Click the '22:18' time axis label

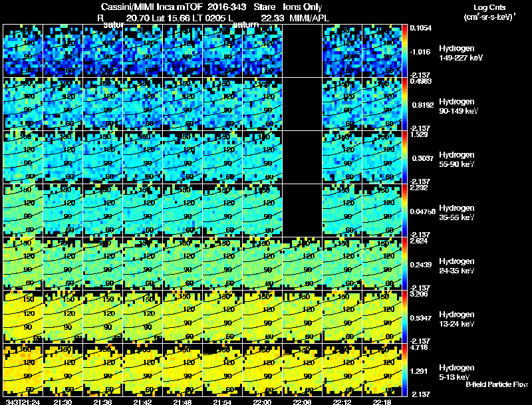pos(382,402)
